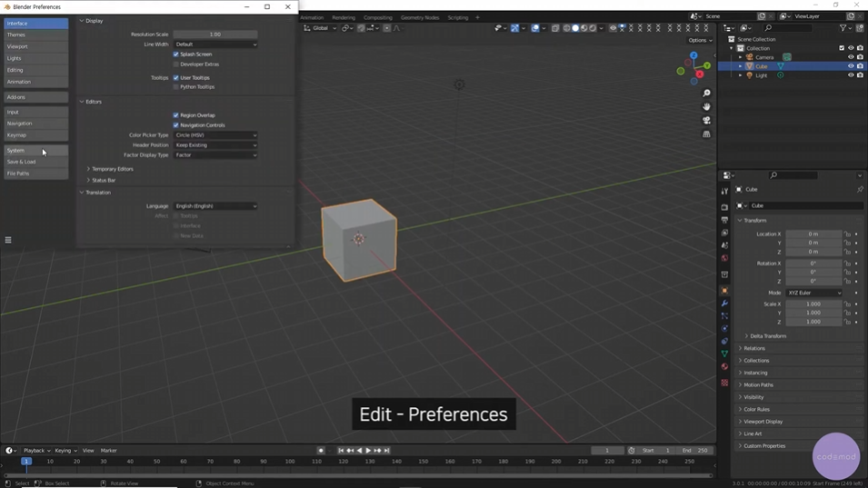Open the World properties tab icon
The width and height of the screenshot is (868, 488).
click(724, 258)
